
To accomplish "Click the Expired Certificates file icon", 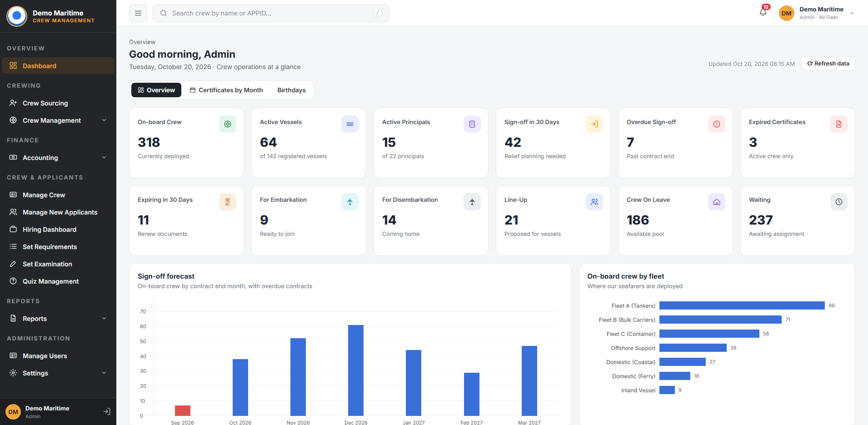I will 839,124.
